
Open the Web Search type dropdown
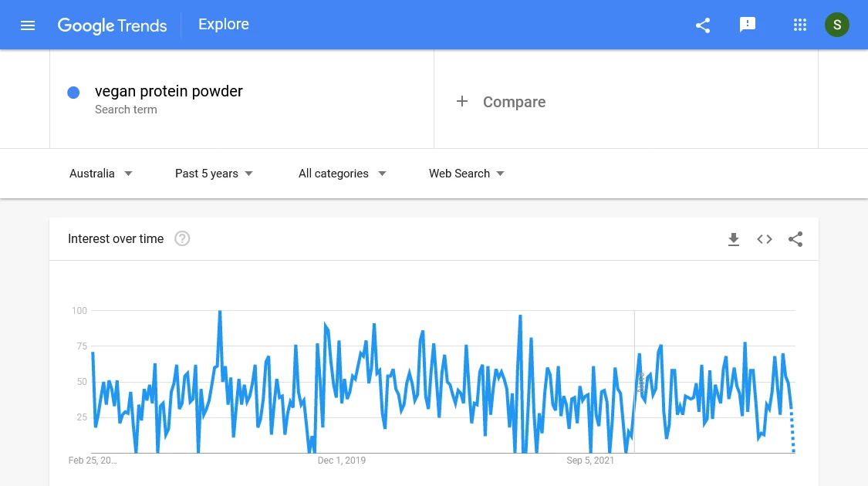tap(467, 174)
